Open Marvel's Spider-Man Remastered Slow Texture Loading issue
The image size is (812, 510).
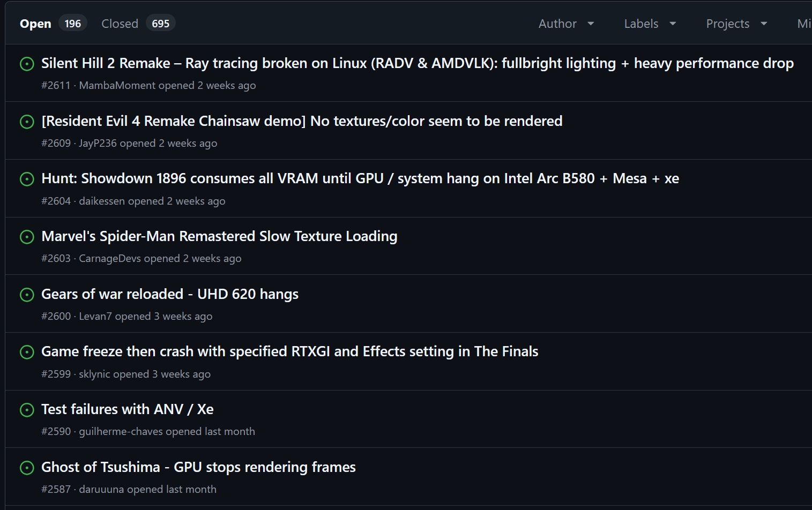(x=219, y=236)
